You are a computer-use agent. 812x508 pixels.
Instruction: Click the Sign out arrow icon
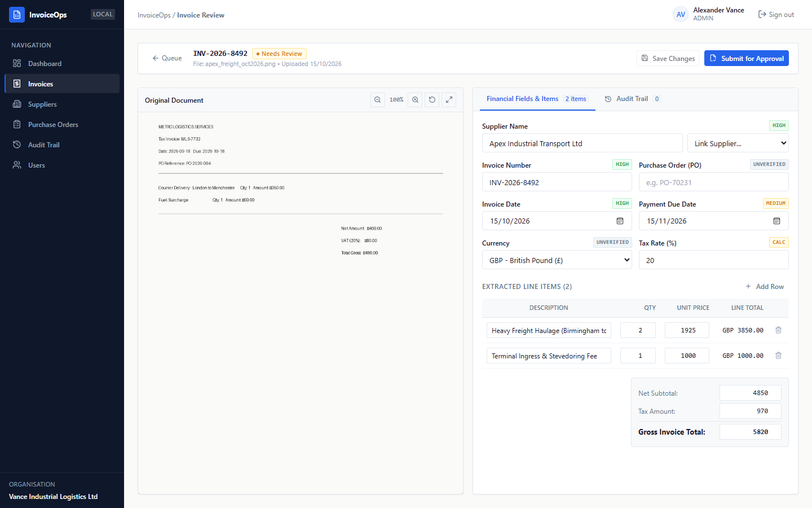click(x=762, y=15)
